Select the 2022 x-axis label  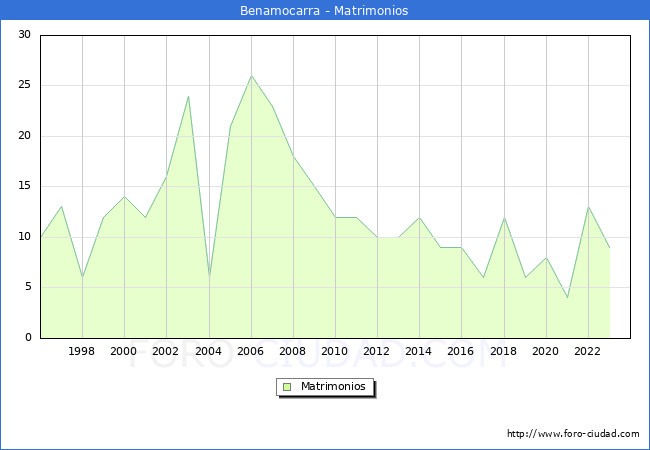coord(588,352)
